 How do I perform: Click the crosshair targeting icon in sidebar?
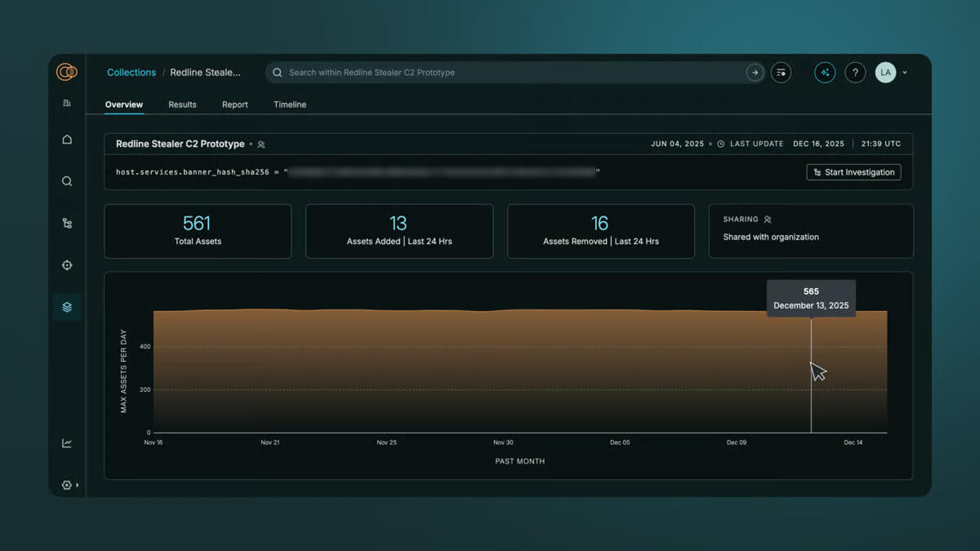[67, 264]
